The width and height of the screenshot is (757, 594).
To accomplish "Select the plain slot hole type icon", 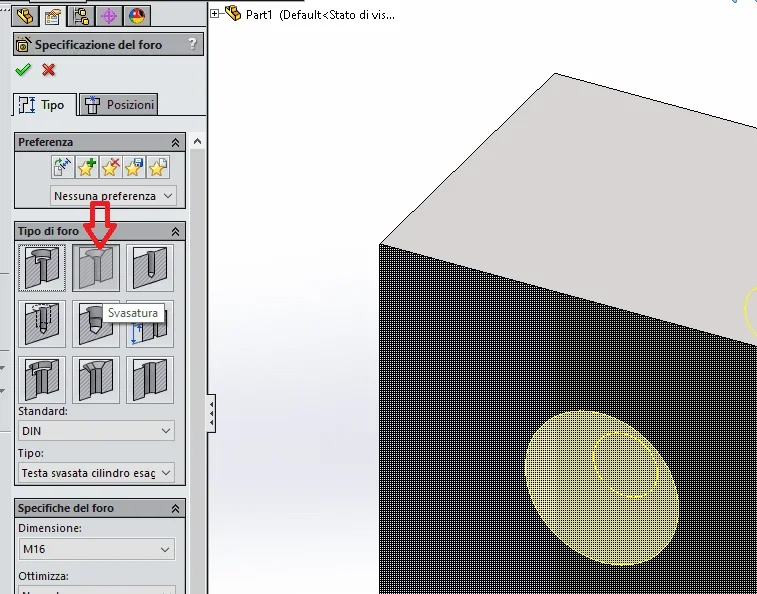I will point(150,380).
